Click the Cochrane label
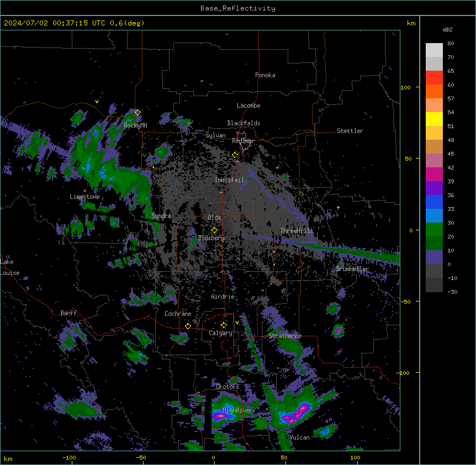 tap(178, 314)
